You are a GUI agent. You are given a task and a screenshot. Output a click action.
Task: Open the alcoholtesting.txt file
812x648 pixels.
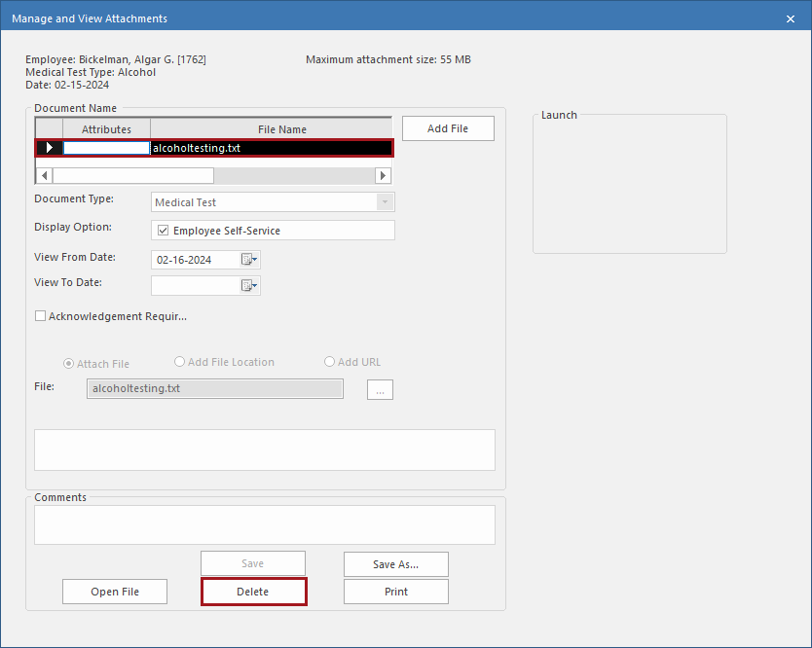pos(114,591)
